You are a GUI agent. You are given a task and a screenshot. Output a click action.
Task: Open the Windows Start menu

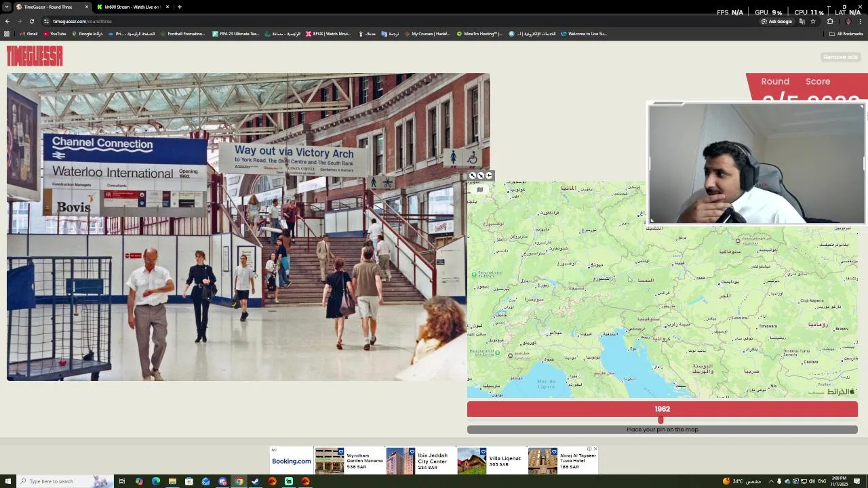7,481
